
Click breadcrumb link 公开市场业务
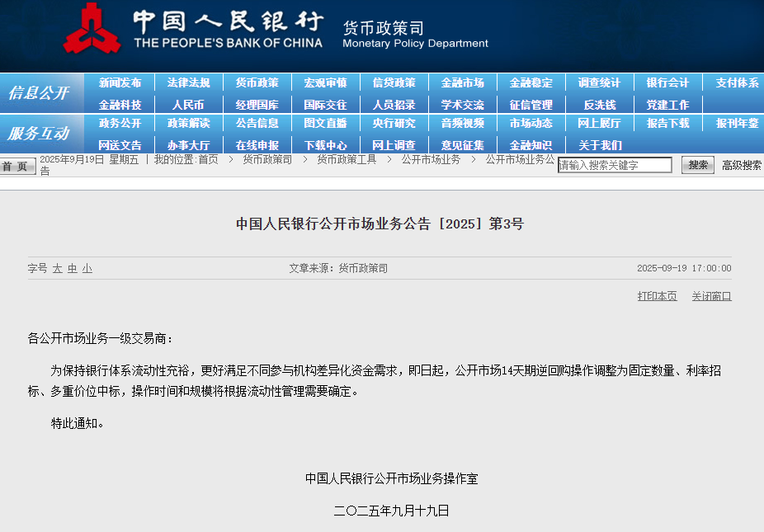(x=431, y=159)
